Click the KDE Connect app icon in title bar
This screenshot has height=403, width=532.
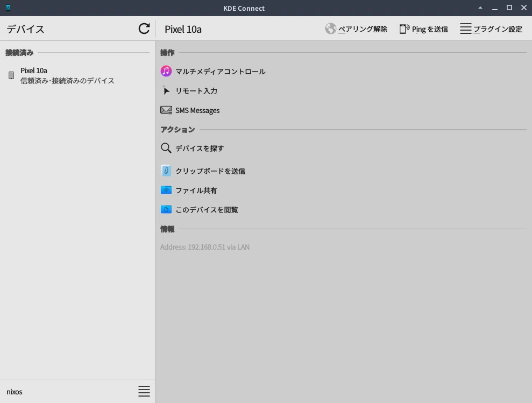[x=8, y=8]
